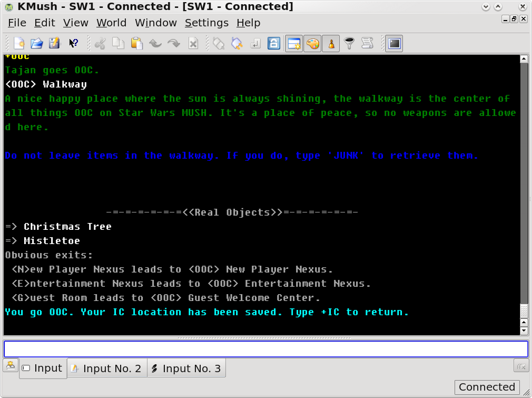Click the window resize grip
The height and width of the screenshot is (398, 532).
click(527, 393)
